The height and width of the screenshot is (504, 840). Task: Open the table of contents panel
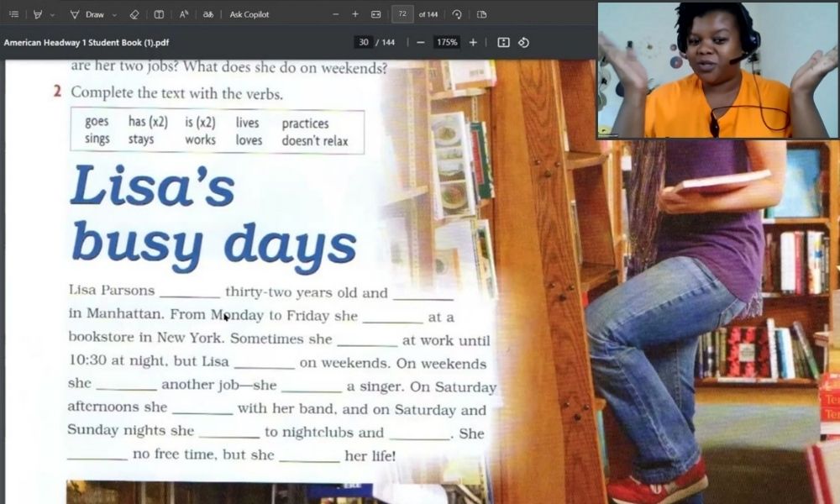pyautogui.click(x=14, y=14)
